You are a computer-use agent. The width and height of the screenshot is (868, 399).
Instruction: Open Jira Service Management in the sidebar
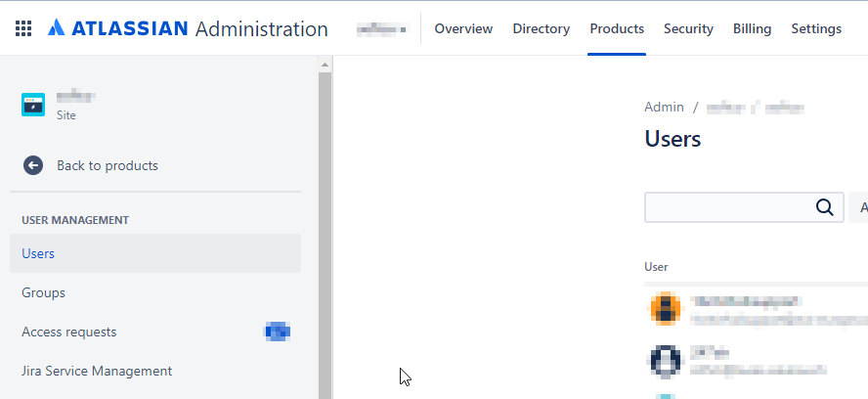[x=155, y=371]
